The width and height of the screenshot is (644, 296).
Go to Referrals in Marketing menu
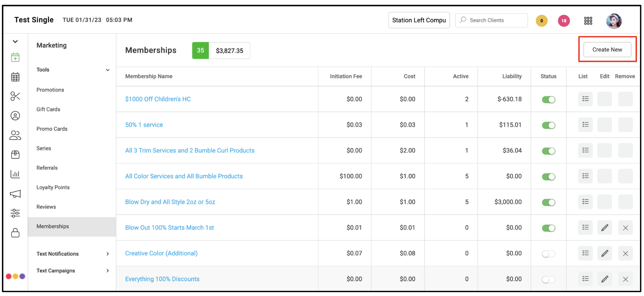[x=47, y=168]
